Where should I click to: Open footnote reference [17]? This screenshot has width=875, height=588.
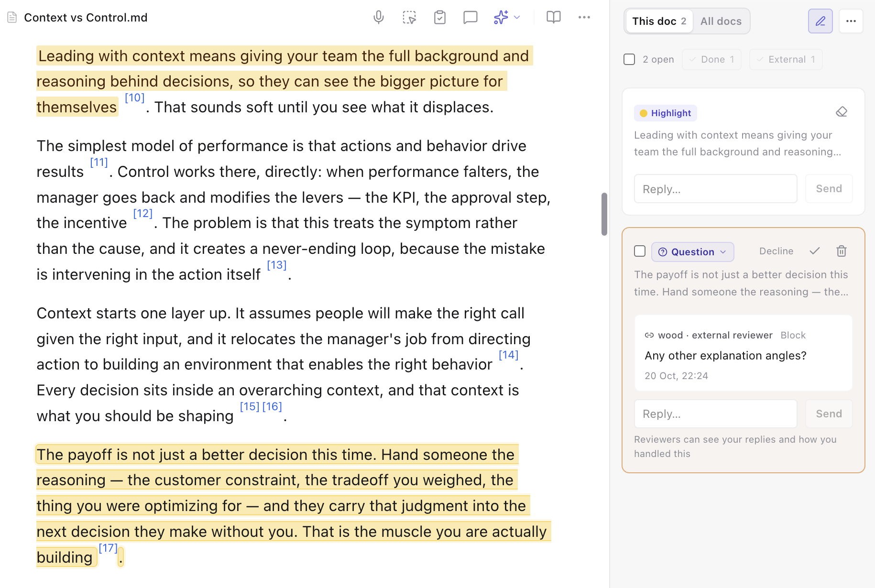tap(108, 548)
